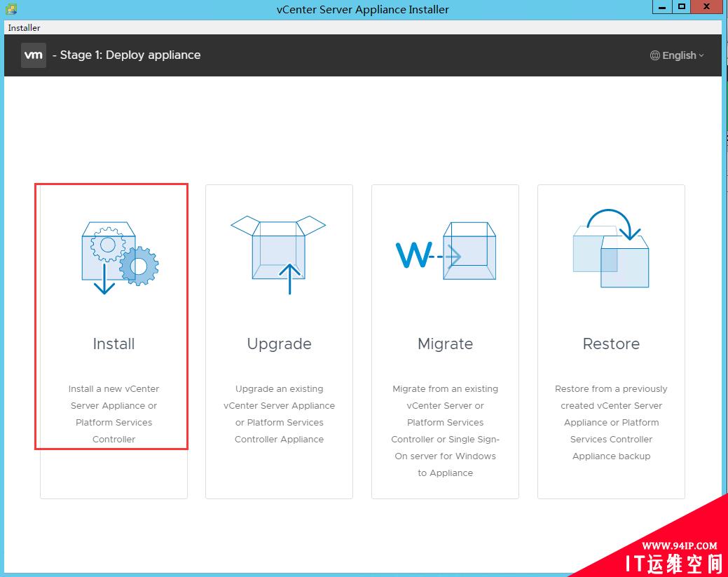
Task: Select the Restore heading
Action: pyautogui.click(x=611, y=344)
